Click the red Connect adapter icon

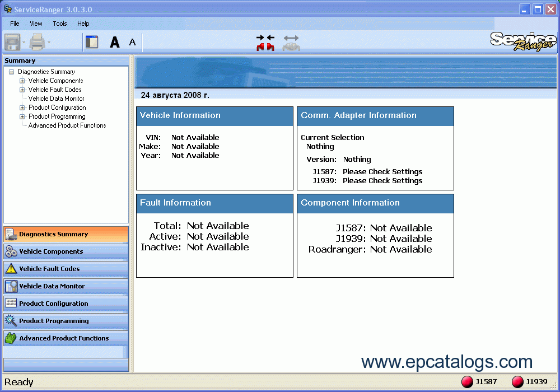click(x=265, y=43)
